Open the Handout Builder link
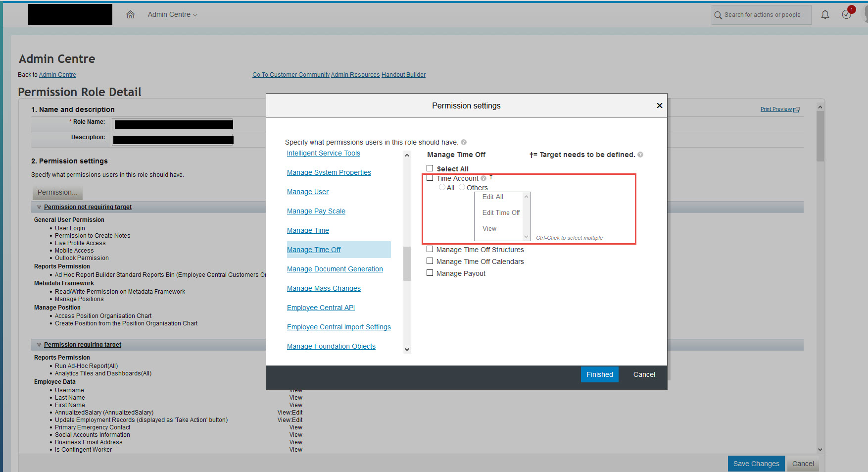This screenshot has width=868, height=472. 403,75
